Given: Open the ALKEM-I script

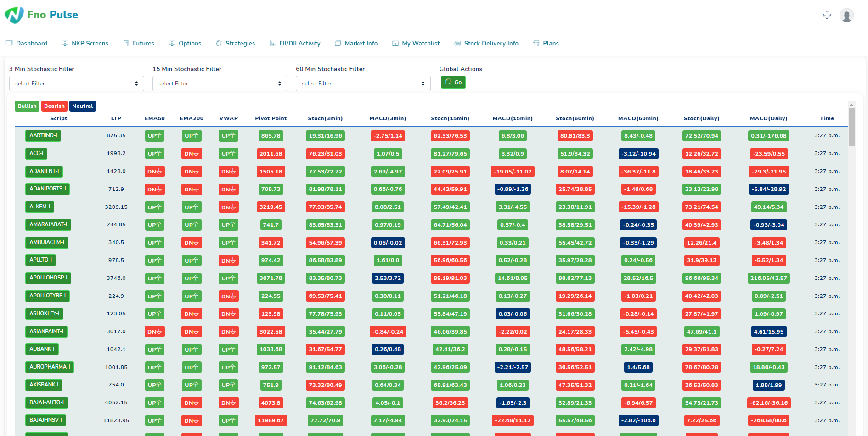Looking at the screenshot, I should click(x=40, y=207).
